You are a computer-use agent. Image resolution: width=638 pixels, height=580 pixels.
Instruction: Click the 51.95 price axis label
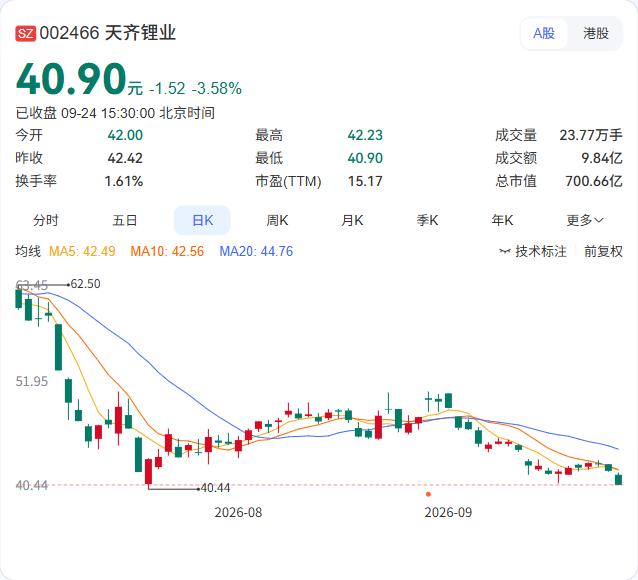pos(32,381)
